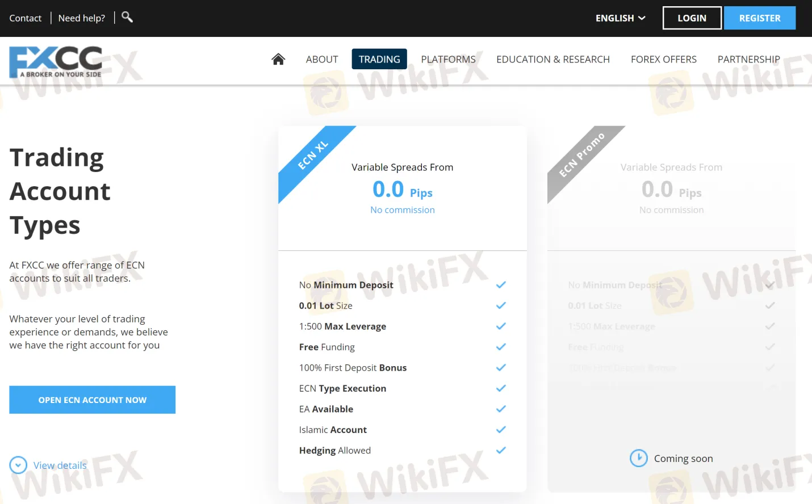
Task: Open the Need help? link
Action: click(x=82, y=18)
